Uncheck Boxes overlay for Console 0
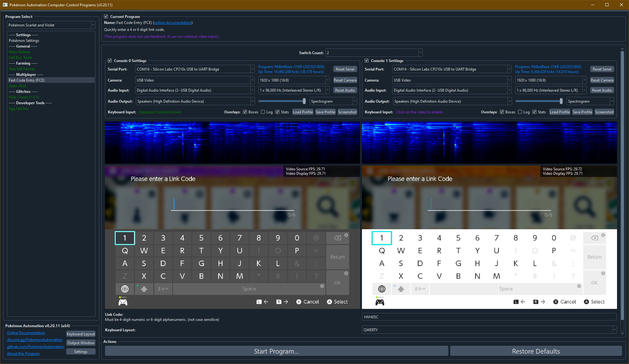The width and height of the screenshot is (629, 364). click(245, 112)
